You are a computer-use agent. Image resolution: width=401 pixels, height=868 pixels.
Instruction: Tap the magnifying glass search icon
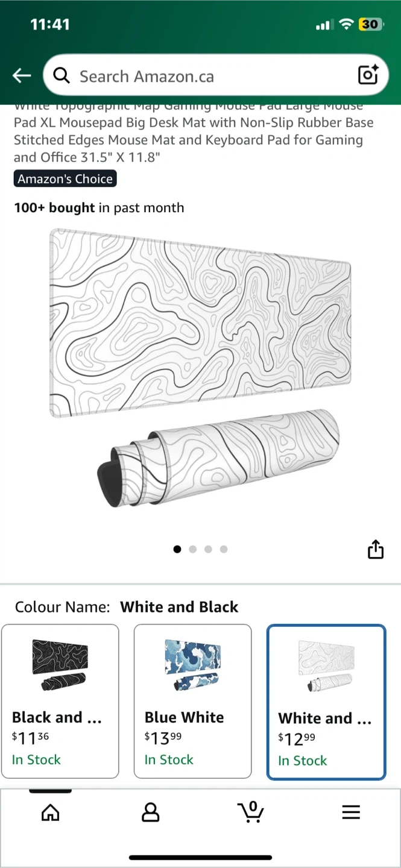click(62, 75)
